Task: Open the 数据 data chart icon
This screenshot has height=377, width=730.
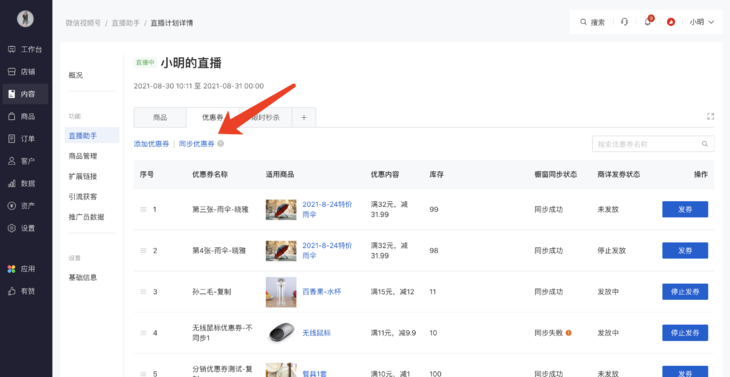Action: point(12,183)
